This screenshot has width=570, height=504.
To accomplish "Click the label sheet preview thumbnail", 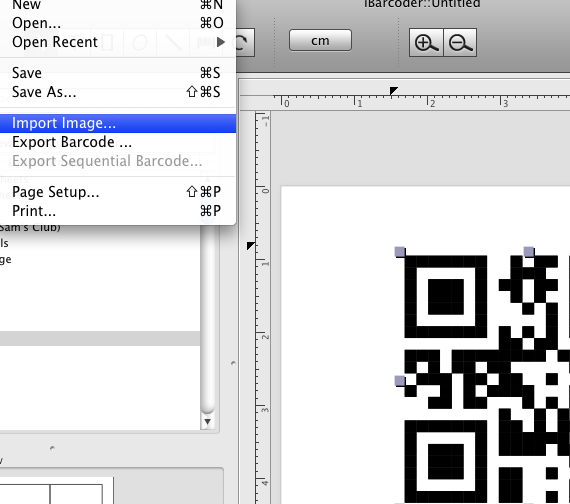I will (x=57, y=491).
